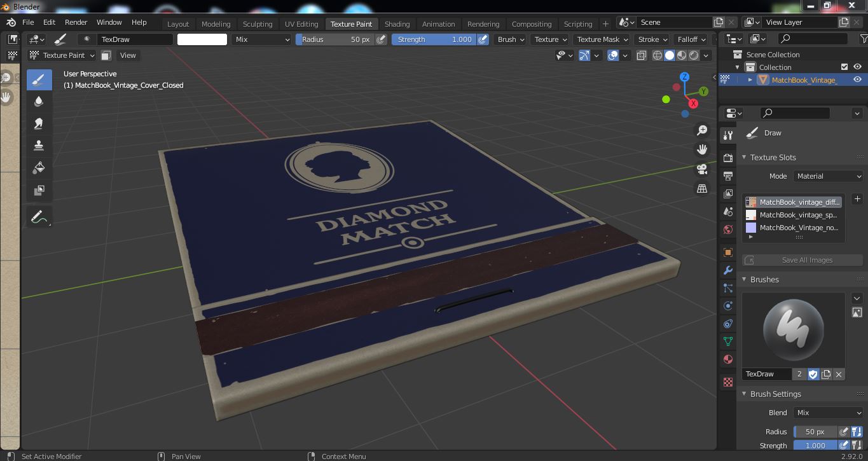
Task: Enable solid viewport shading
Action: (x=670, y=55)
